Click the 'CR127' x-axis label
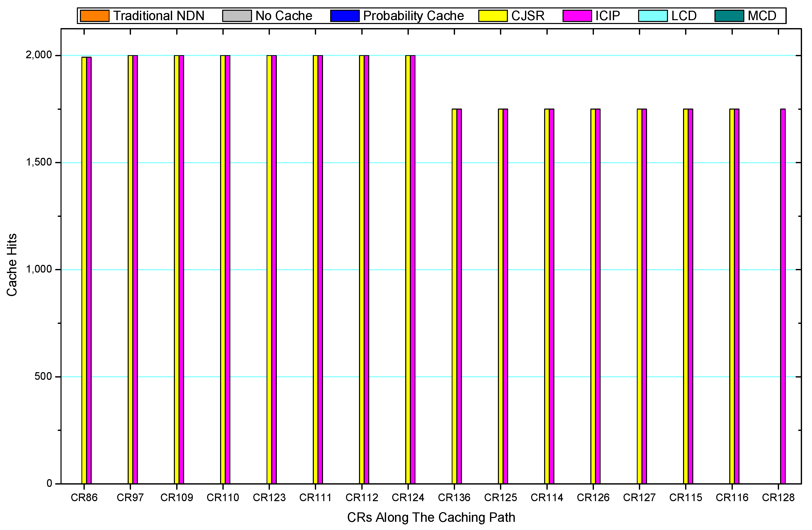This screenshot has height=530, width=812. pyautogui.click(x=639, y=498)
